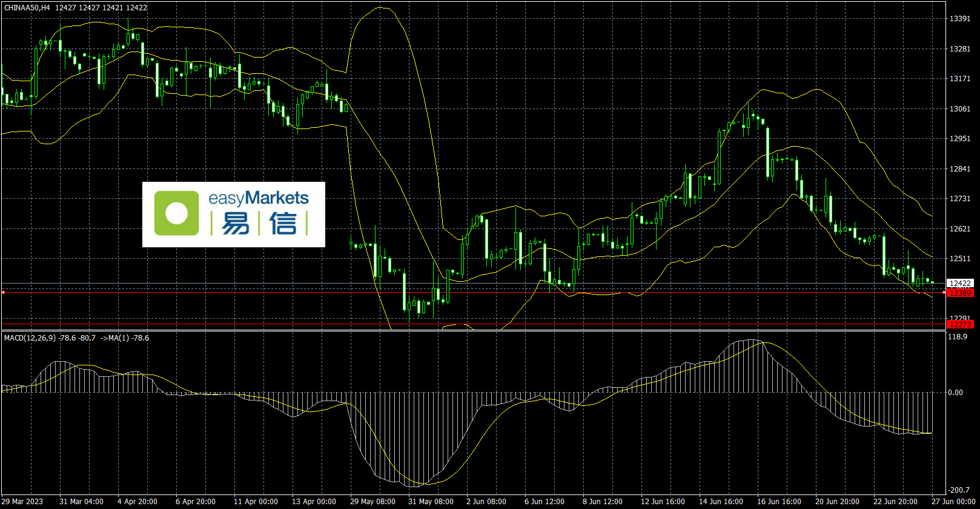Click the 0.00 MACD scale value
This screenshot has width=980, height=509.
click(x=956, y=393)
